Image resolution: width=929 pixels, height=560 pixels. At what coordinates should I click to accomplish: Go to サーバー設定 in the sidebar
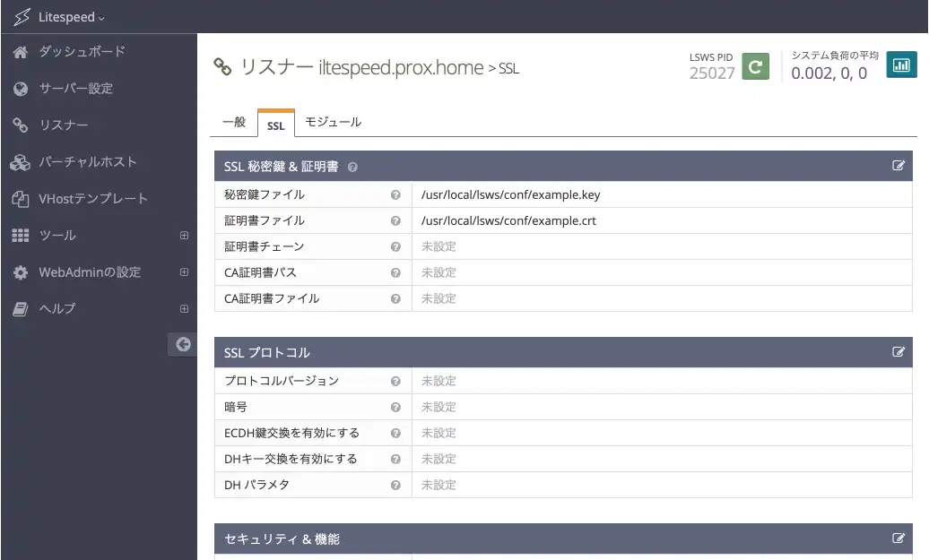[x=76, y=88]
